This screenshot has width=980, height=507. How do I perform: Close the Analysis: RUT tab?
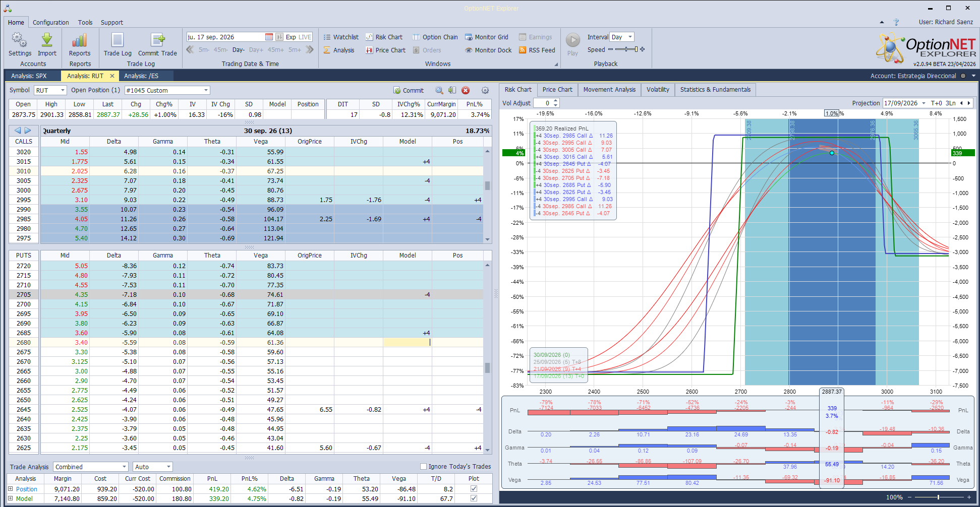[x=112, y=76]
